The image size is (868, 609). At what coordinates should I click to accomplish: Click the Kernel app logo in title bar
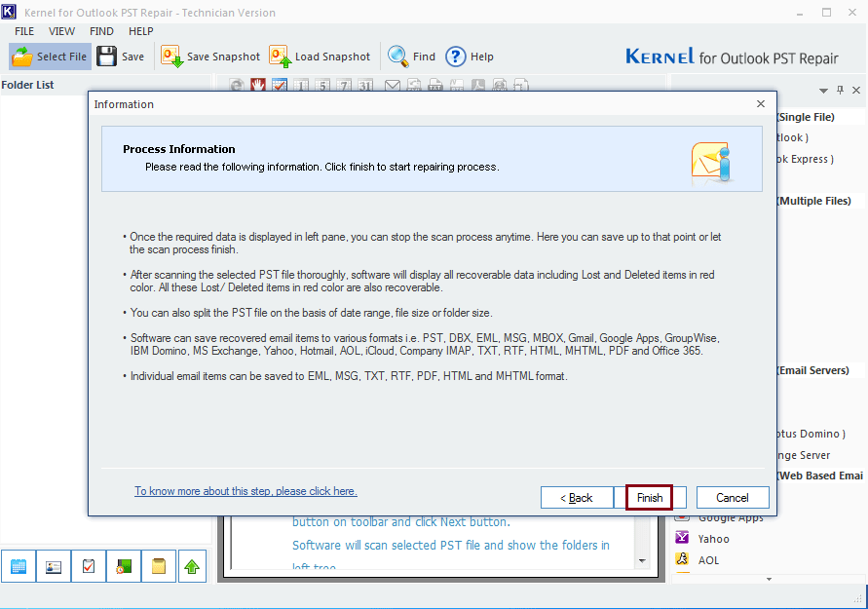pos(9,12)
